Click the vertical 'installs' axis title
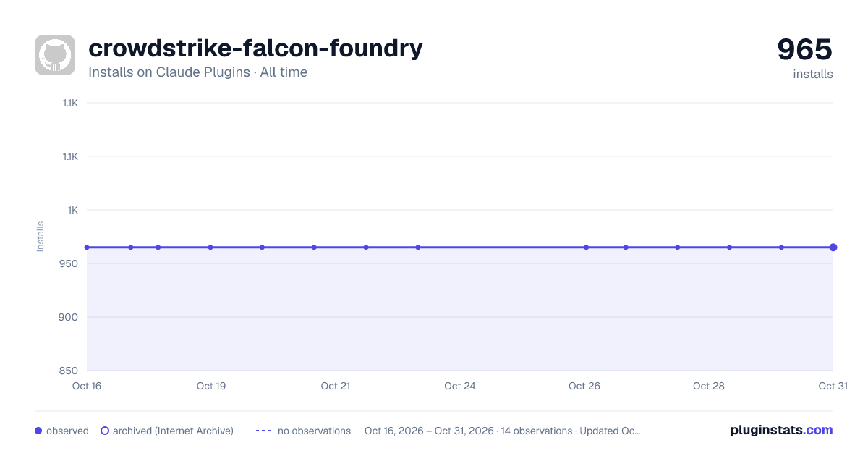This screenshot has width=868, height=456. click(41, 237)
